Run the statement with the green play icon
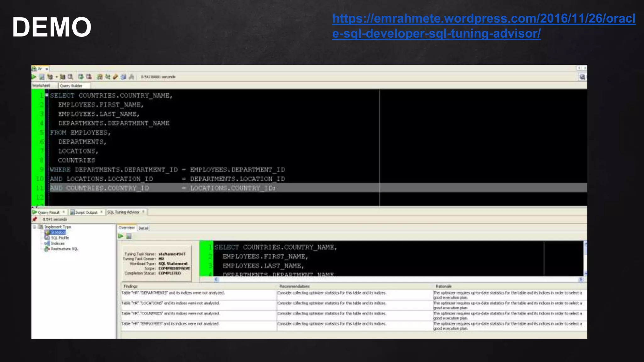The width and height of the screenshot is (644, 362). click(x=34, y=77)
